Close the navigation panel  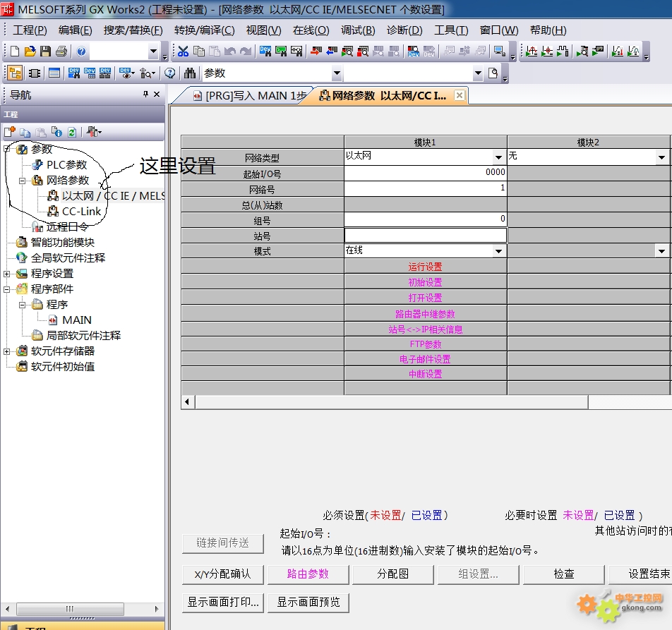pyautogui.click(x=157, y=94)
